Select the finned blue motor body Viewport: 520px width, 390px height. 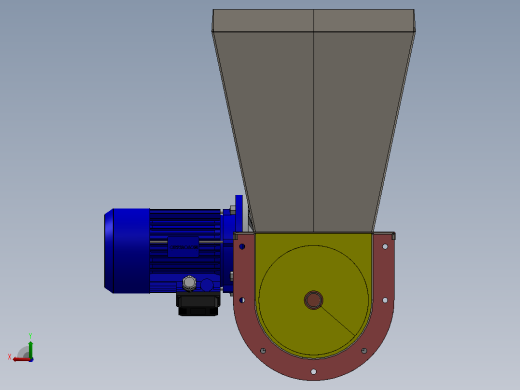pos(185,251)
